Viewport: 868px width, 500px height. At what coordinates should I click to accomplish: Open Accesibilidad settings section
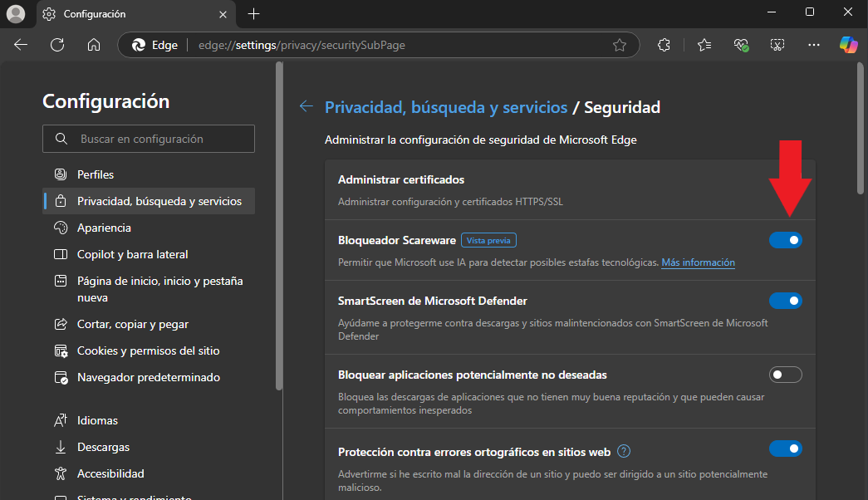tap(149, 473)
